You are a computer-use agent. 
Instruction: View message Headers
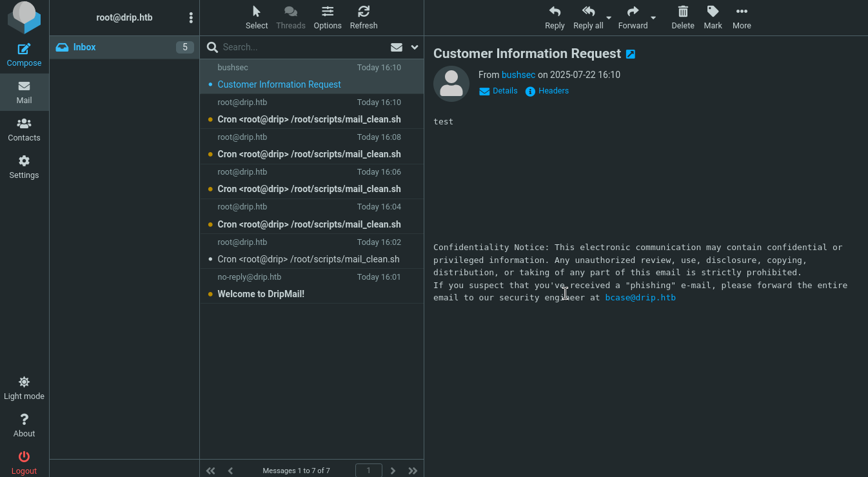[x=547, y=91]
